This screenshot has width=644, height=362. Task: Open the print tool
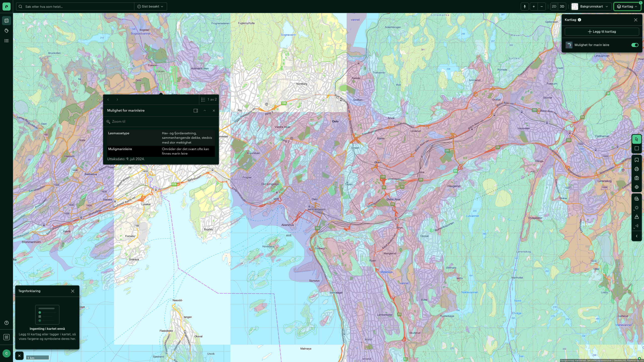(x=637, y=169)
